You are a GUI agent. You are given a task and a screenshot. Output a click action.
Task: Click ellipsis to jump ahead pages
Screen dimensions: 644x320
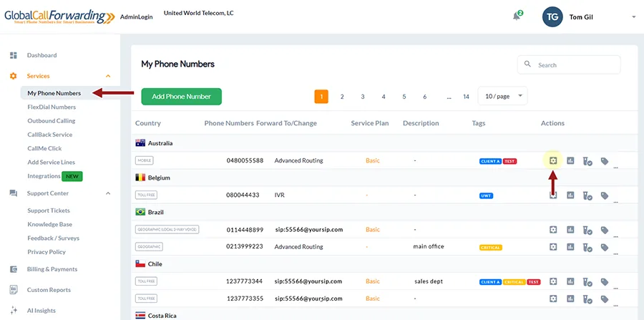click(449, 97)
